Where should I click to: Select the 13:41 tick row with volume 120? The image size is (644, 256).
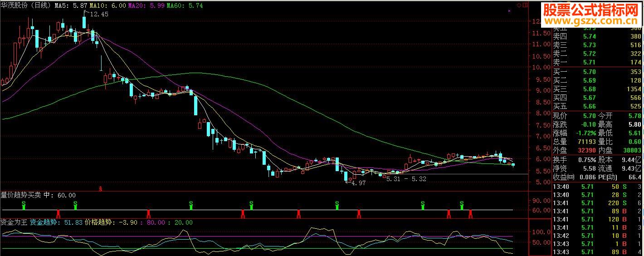(x=597, y=219)
